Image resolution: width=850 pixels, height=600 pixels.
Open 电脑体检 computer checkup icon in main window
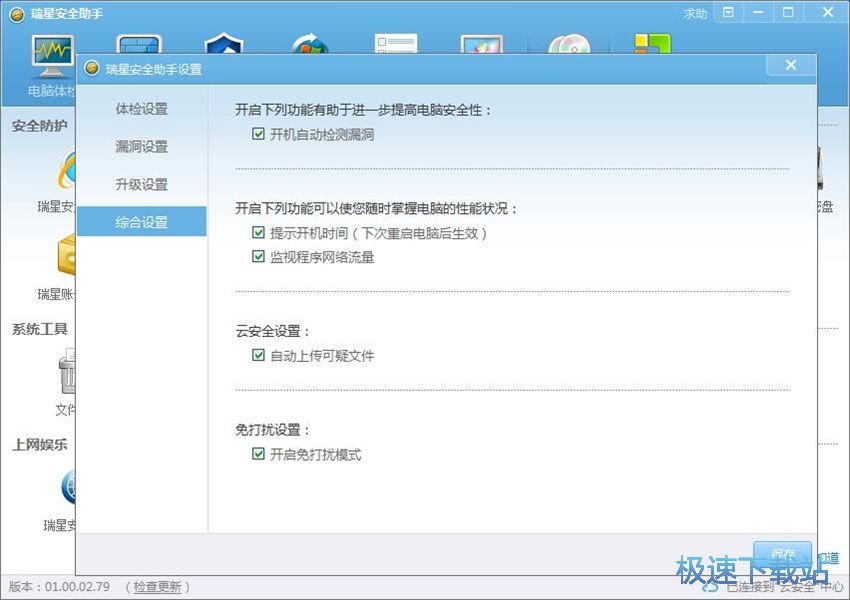(x=52, y=58)
